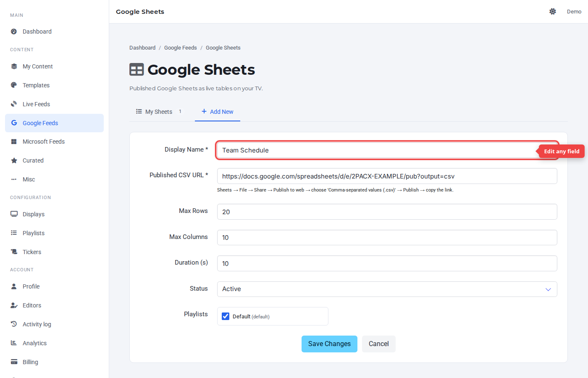Screen dimensions: 588x378
Task: Click the Playlists list icon in sidebar
Action: (x=14, y=233)
